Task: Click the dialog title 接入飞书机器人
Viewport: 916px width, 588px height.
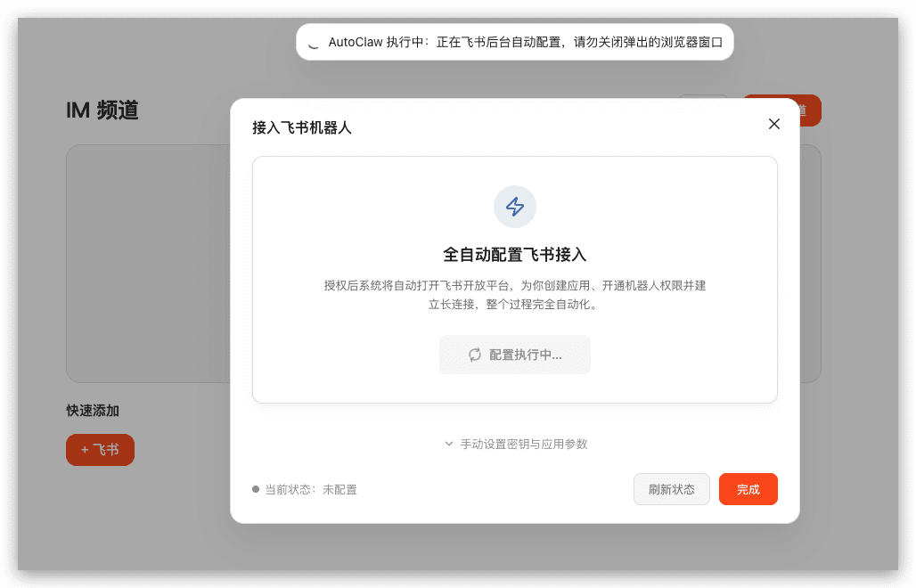Action: click(302, 127)
